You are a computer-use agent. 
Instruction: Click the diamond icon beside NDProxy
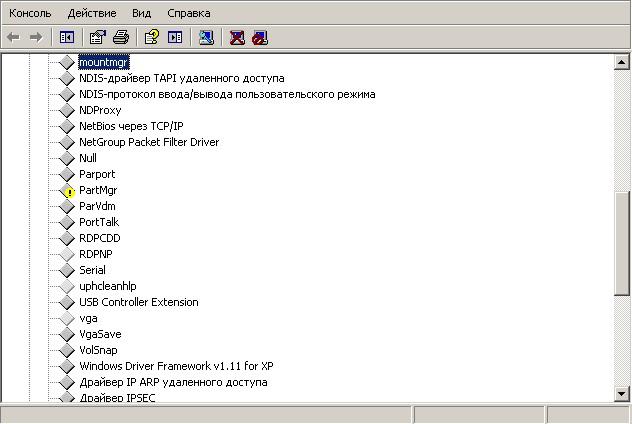click(67, 110)
